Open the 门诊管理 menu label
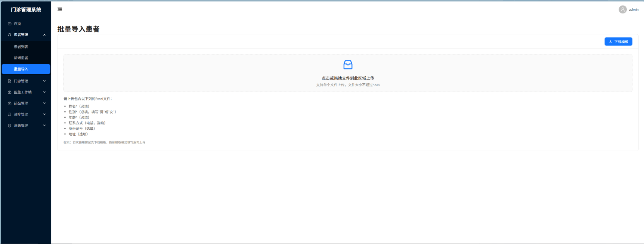The height and width of the screenshot is (244, 644). pos(21,81)
